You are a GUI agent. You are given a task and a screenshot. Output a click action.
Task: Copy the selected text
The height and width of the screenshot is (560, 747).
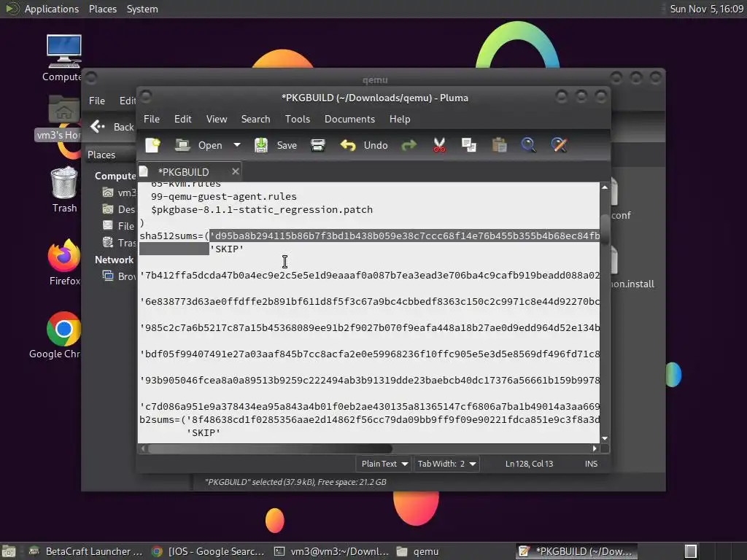[469, 145]
